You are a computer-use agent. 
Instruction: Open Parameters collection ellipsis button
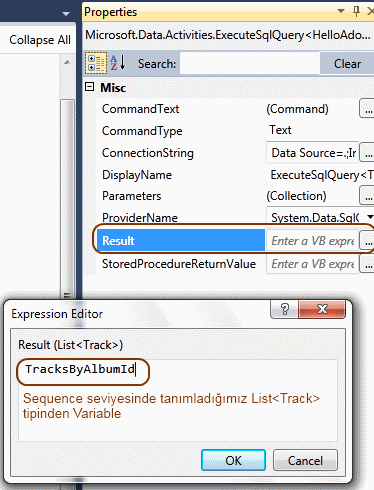click(x=367, y=196)
